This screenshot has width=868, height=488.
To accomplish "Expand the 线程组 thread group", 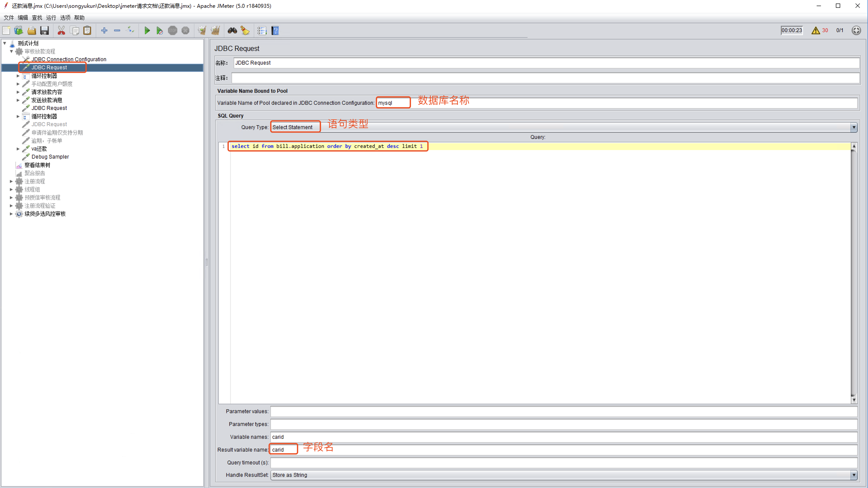I will [11, 189].
